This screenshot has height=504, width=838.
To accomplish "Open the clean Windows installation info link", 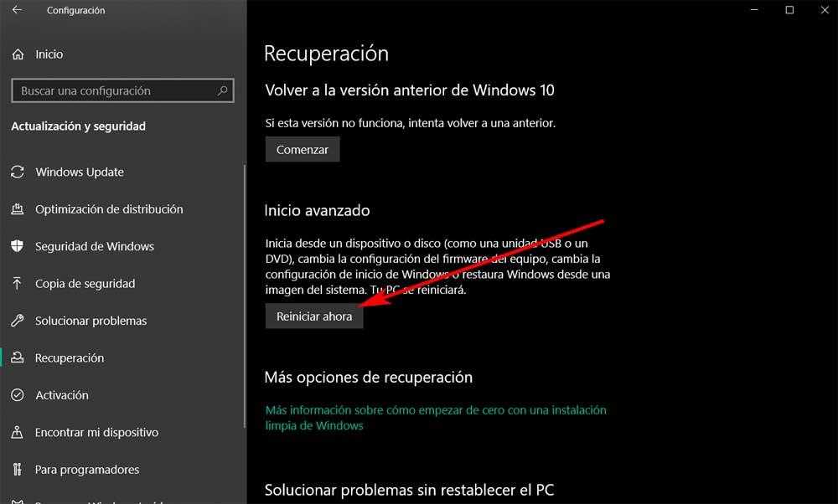I will [x=436, y=418].
